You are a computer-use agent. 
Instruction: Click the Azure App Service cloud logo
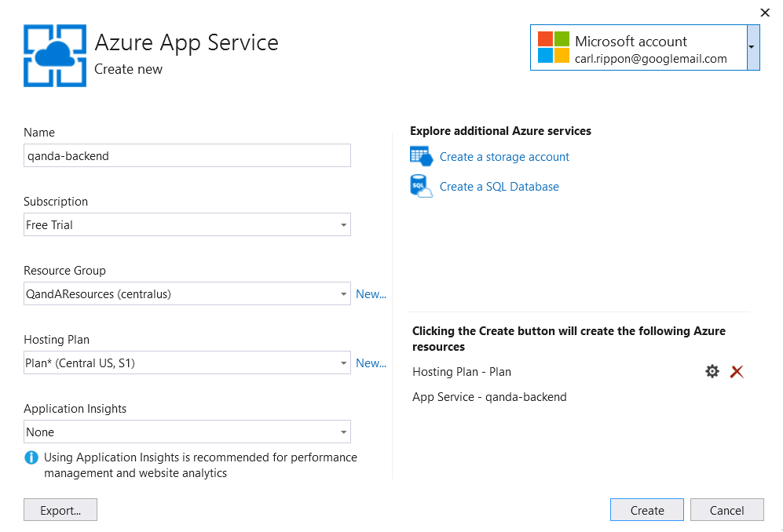(54, 55)
